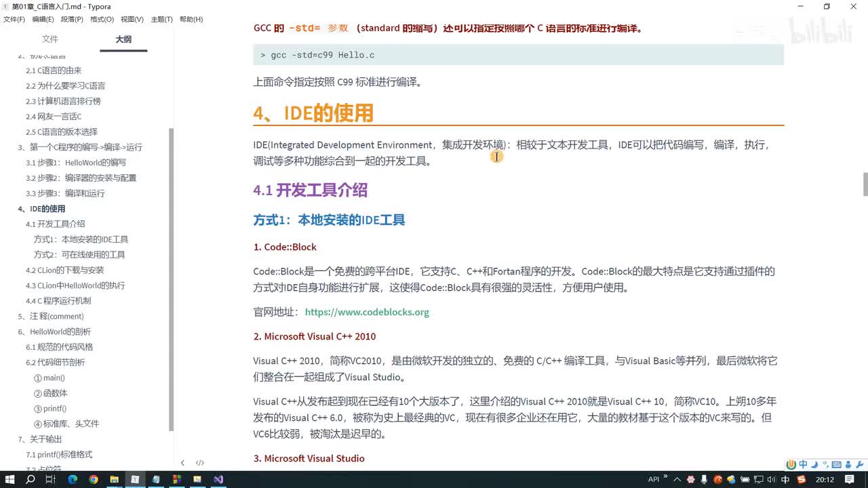Click the outline panel vertical scrollbar
This screenshot has width=868, height=488.
[x=172, y=279]
